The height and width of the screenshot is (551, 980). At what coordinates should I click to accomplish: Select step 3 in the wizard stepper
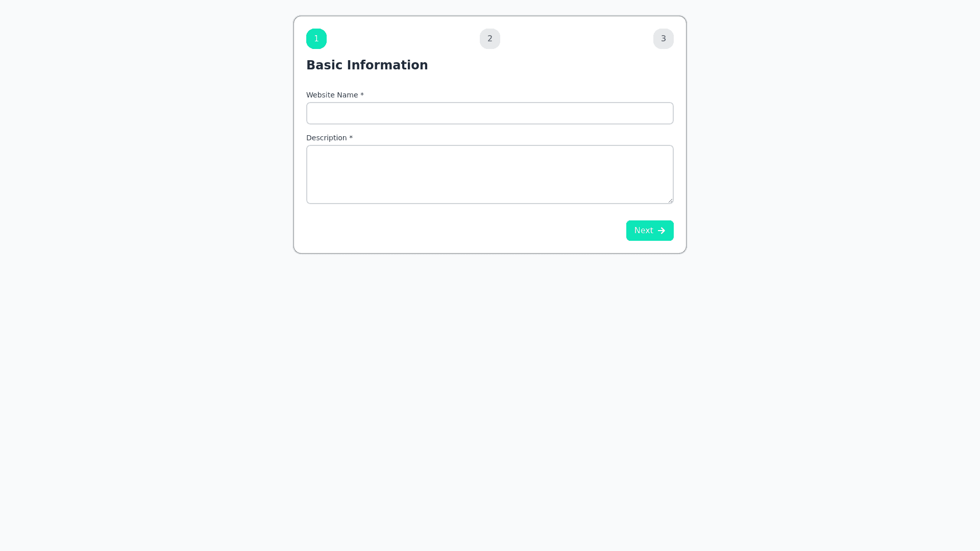(664, 39)
